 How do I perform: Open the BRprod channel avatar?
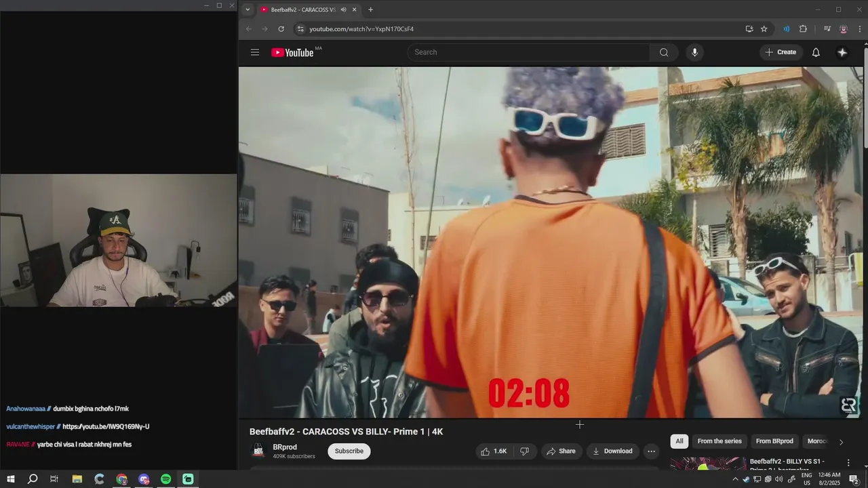click(258, 451)
